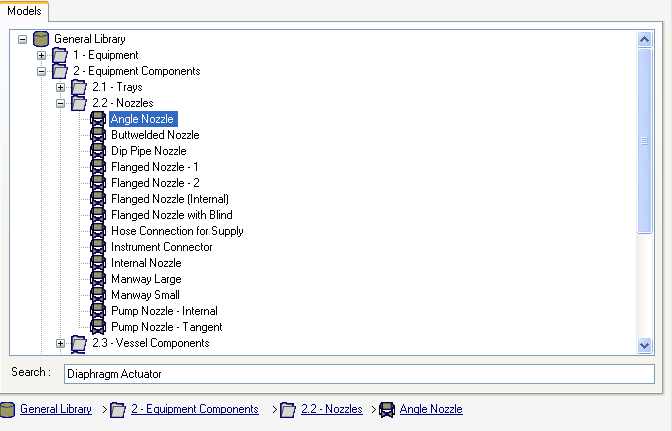Click the Pump Nozzle - Tangent icon

(98, 327)
